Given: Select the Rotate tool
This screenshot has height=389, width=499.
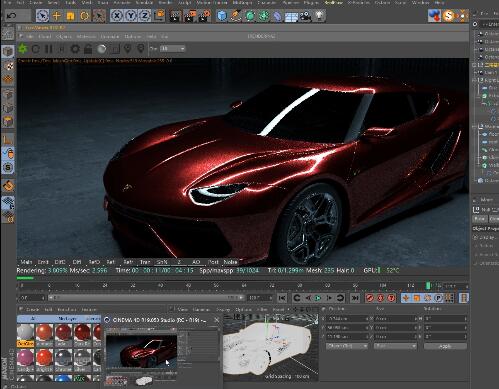Looking at the screenshot, I should (84, 16).
